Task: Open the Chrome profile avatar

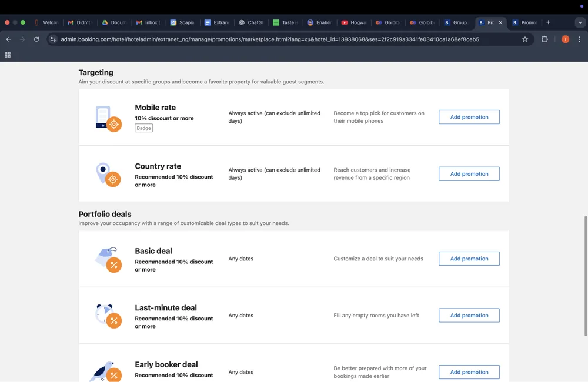Action: [x=565, y=39]
